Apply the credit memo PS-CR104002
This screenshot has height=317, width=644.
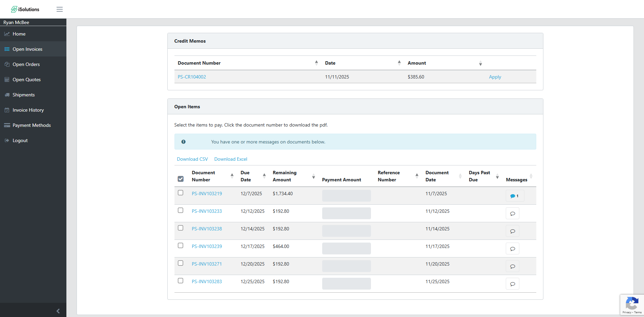click(x=495, y=77)
